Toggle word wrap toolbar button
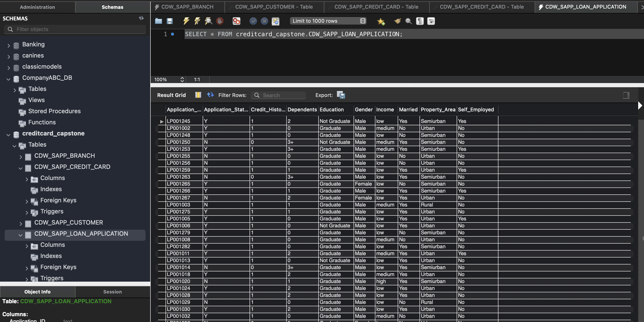This screenshot has height=322, width=644. [x=431, y=21]
